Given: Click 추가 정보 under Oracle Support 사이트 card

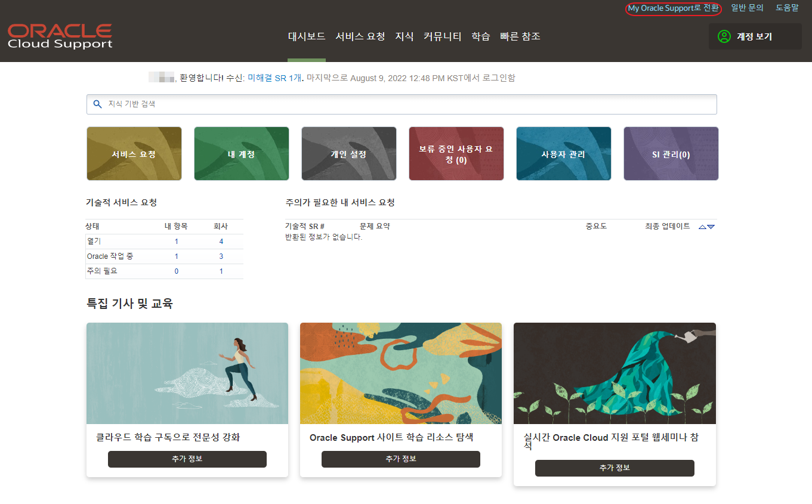Looking at the screenshot, I should [x=401, y=459].
